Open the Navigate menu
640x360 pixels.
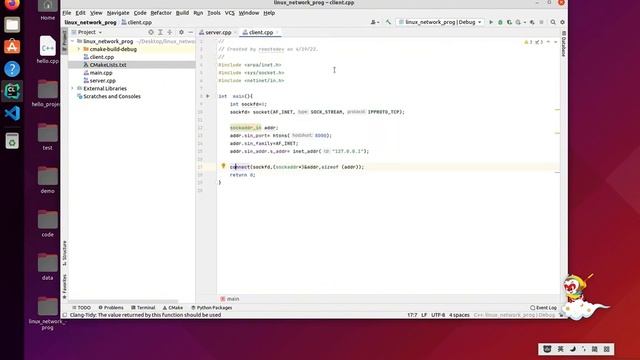pos(118,13)
